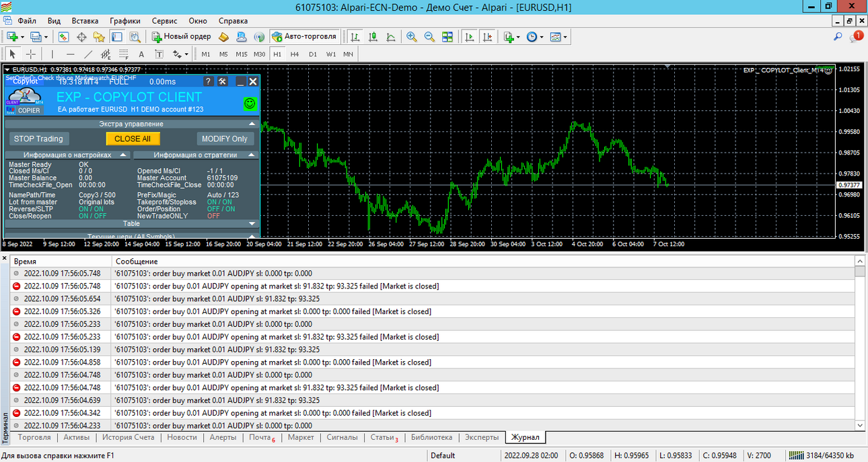
Task: Switch chart to candlesticks
Action: 373,36
